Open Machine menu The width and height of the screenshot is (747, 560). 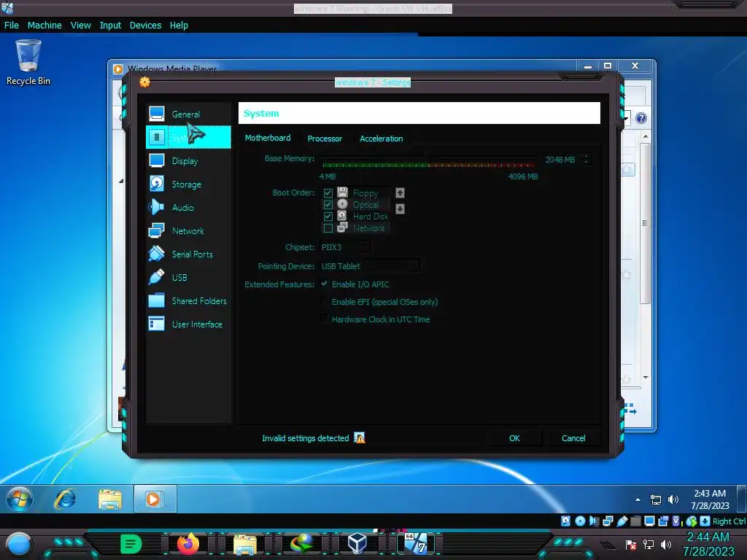coord(44,26)
